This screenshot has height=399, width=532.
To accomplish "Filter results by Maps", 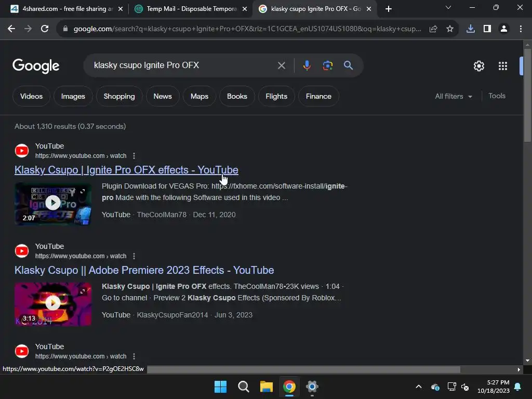I will (199, 96).
